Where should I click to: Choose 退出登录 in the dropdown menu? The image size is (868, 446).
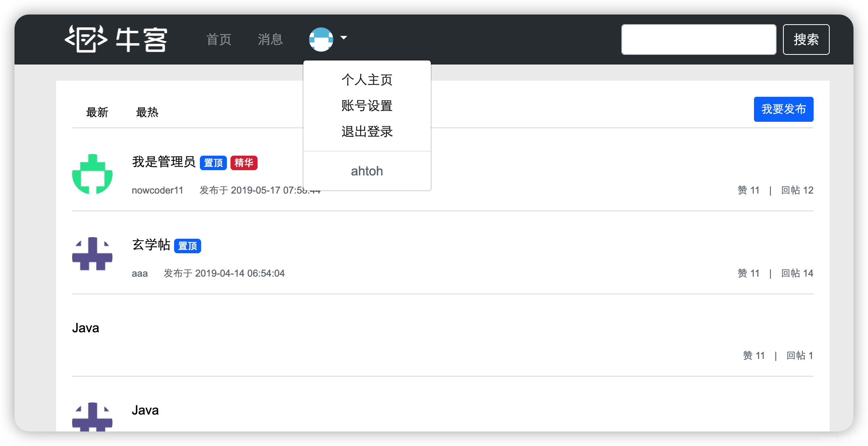(367, 131)
